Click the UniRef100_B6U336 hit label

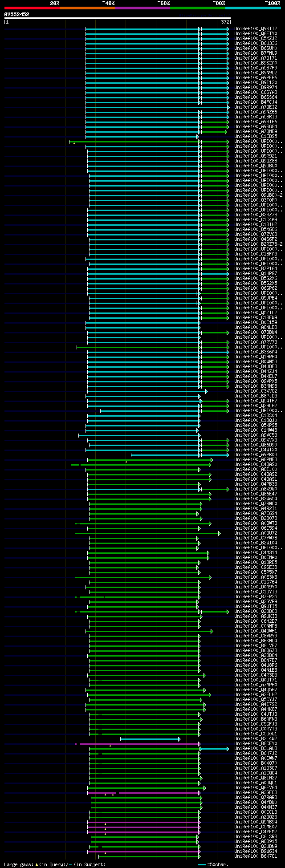click(x=256, y=43)
